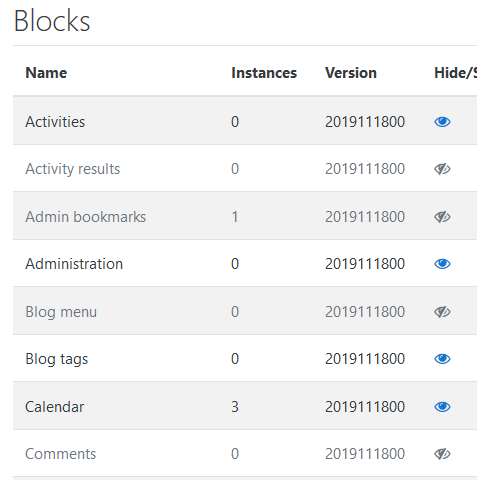Hide the Calendar block via eye icon

click(442, 407)
